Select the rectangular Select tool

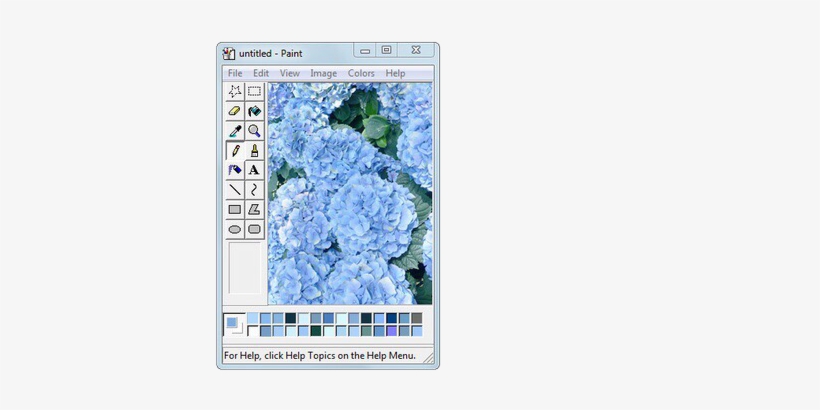click(x=254, y=91)
